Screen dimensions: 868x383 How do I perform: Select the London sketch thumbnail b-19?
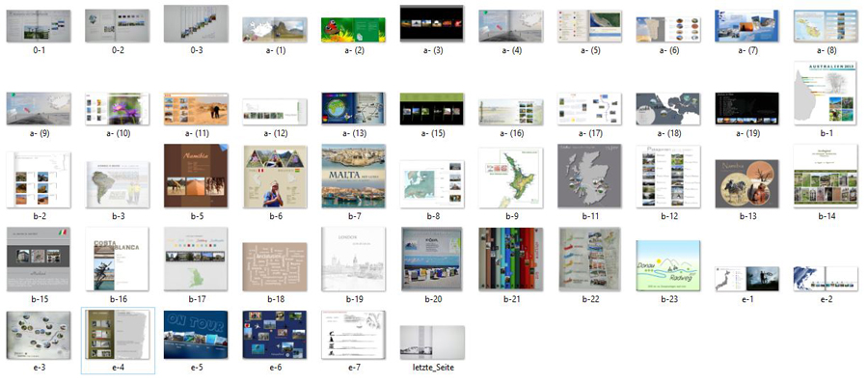353,259
